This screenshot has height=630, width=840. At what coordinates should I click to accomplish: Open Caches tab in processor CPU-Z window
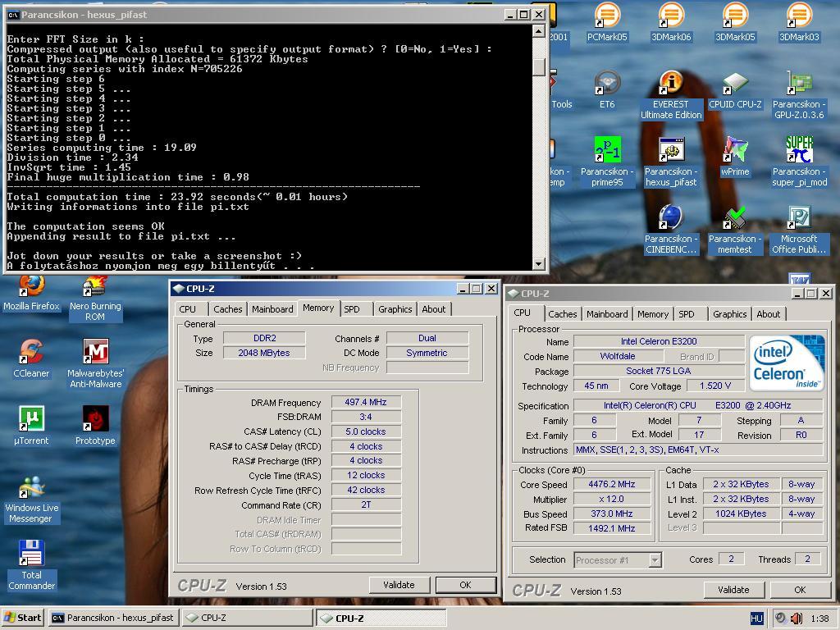(x=563, y=314)
